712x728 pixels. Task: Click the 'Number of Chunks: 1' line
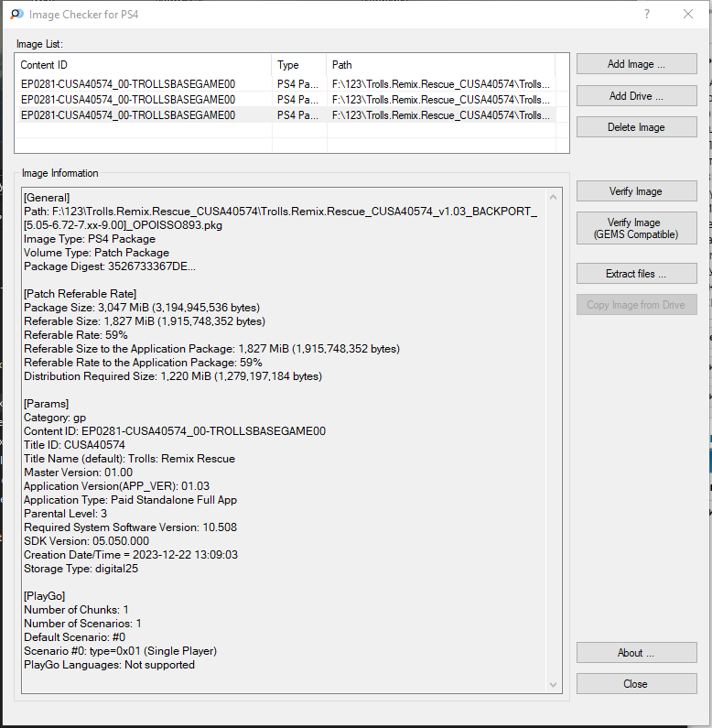tap(76, 609)
